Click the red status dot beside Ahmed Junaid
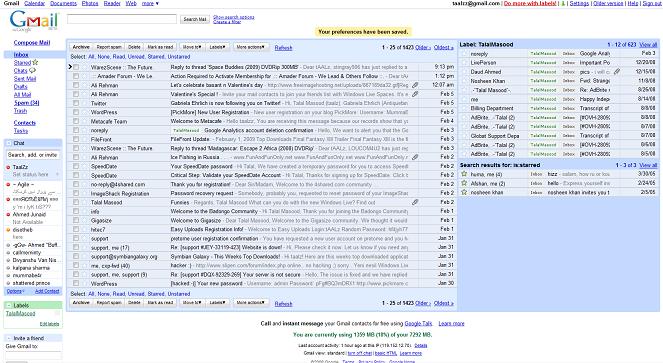663x363 pixels. [x=8, y=214]
